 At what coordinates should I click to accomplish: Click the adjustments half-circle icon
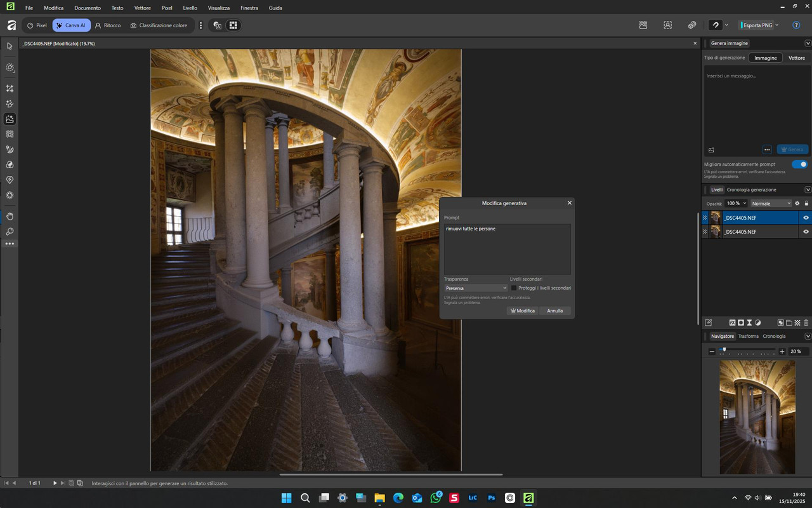point(757,323)
